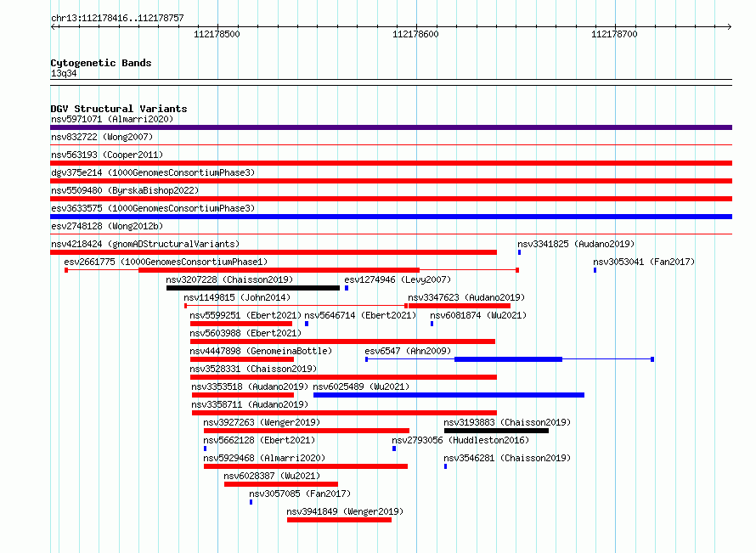This screenshot has height=553, width=756.
Task: Open dgv375e214 (1000GenomesConsortiumPhase3) entry
Action: pyautogui.click(x=153, y=172)
